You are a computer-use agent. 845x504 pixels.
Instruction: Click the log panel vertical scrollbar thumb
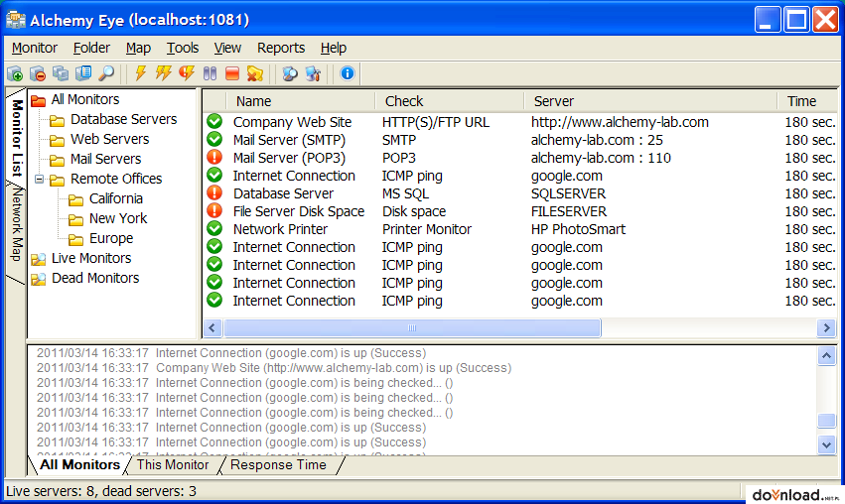point(827,421)
